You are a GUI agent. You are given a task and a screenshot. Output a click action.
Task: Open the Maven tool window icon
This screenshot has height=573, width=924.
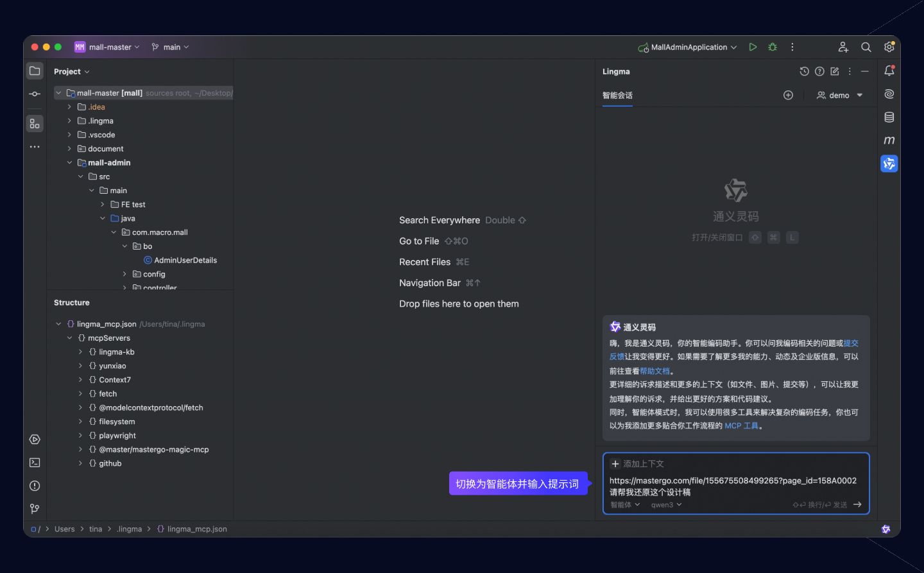click(x=889, y=141)
